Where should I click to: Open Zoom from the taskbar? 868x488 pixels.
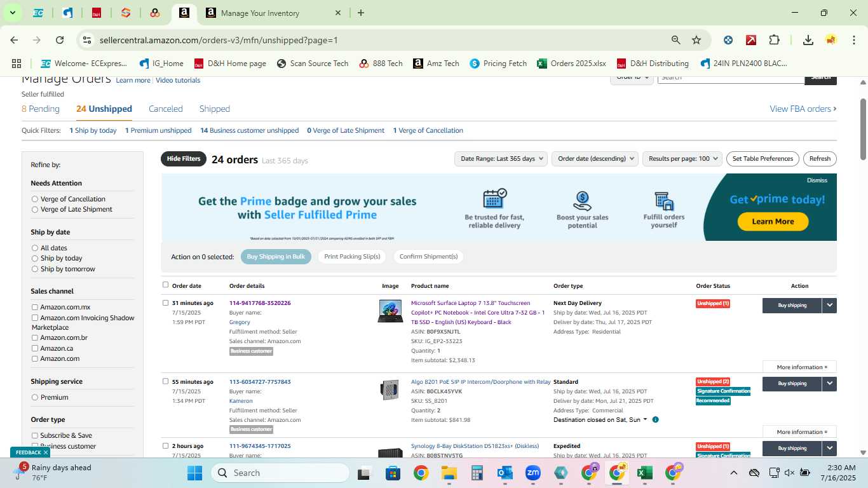pyautogui.click(x=532, y=473)
